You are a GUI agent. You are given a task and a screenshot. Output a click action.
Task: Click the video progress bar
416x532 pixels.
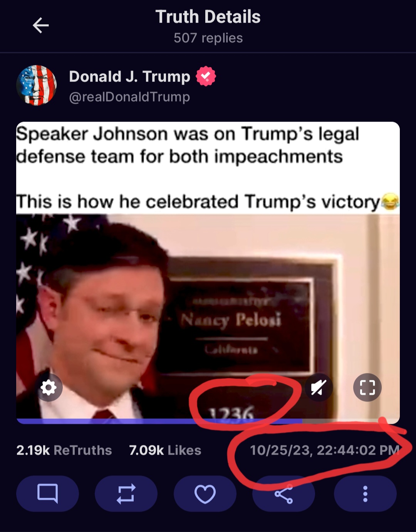pyautogui.click(x=208, y=421)
